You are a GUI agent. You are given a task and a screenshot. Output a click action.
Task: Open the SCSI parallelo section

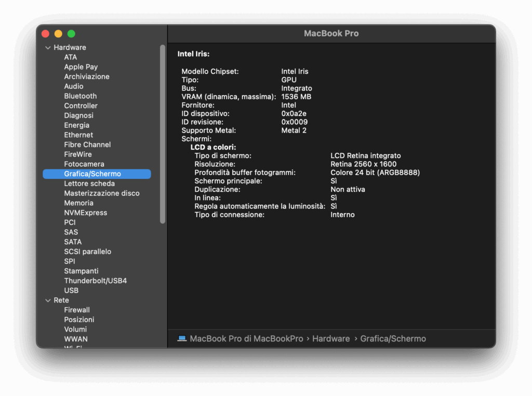click(87, 252)
